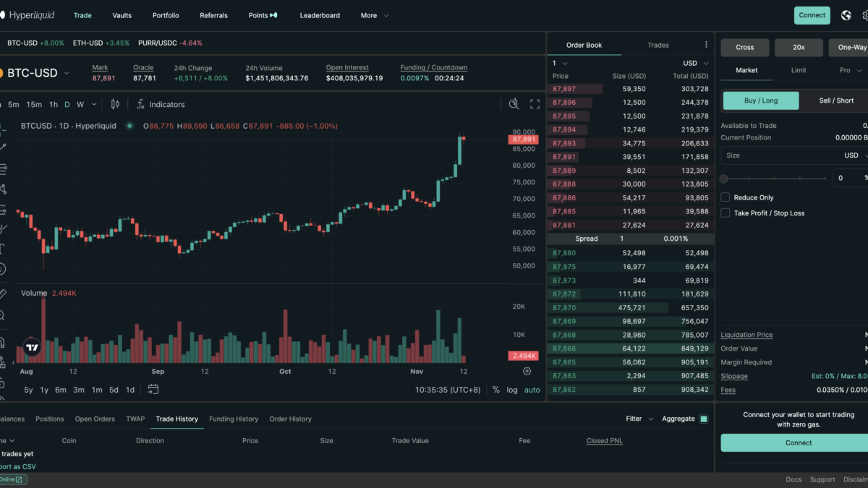Select the 15m chart interval

click(x=34, y=104)
